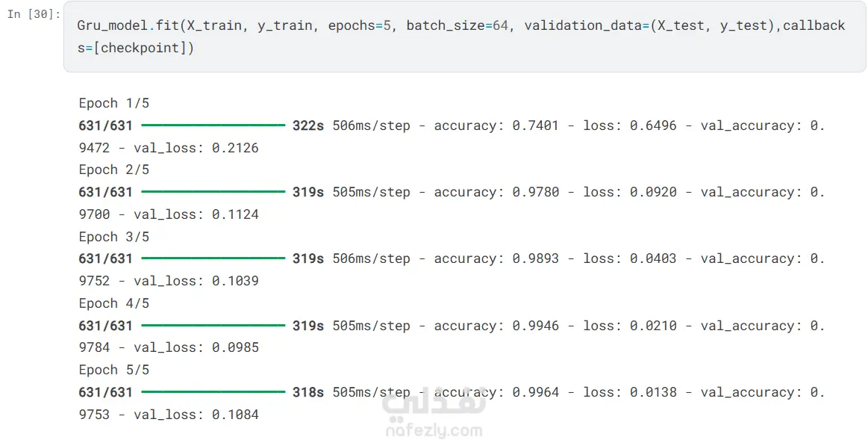Screen dimensions: 868x440
Task: Click the nafezly.com watermark text
Action: click(x=434, y=431)
